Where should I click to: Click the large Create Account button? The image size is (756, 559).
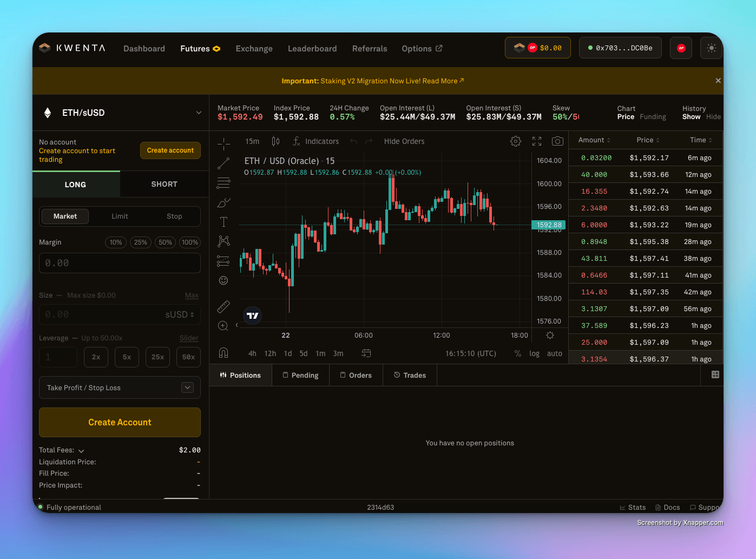click(x=120, y=422)
